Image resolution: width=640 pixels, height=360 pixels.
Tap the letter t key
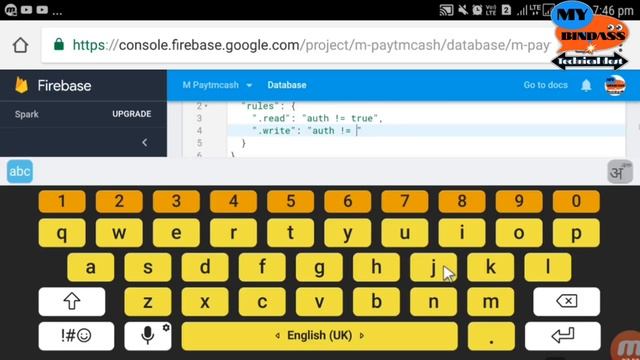291,233
